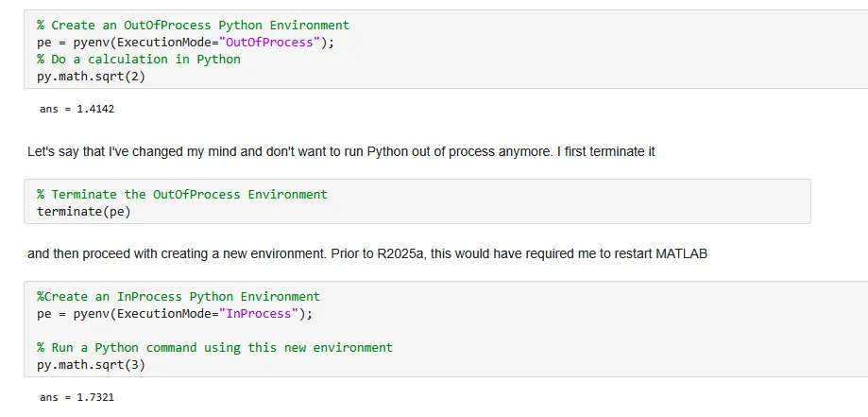The width and height of the screenshot is (868, 417).
Task: Click the purple "InProcess" string literal
Action: (x=259, y=314)
